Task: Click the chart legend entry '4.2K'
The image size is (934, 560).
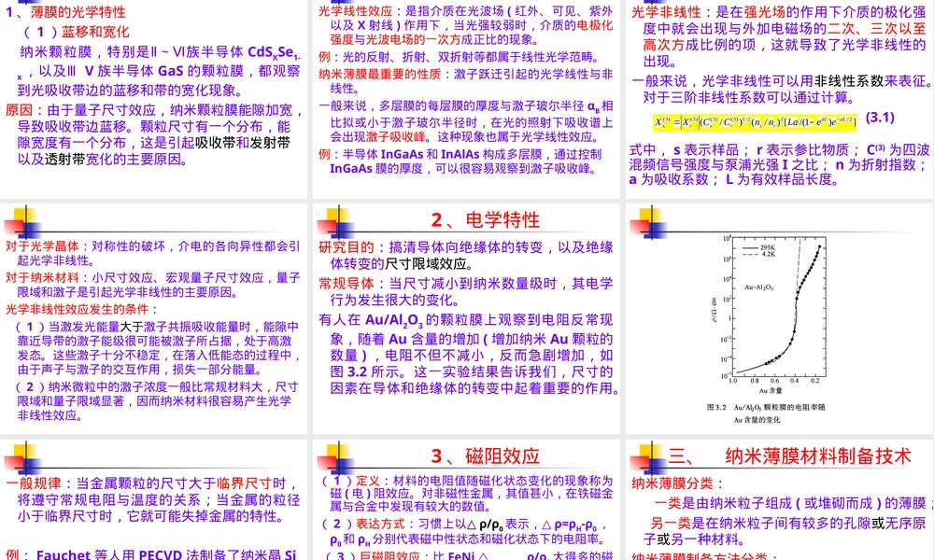Action: click(758, 254)
